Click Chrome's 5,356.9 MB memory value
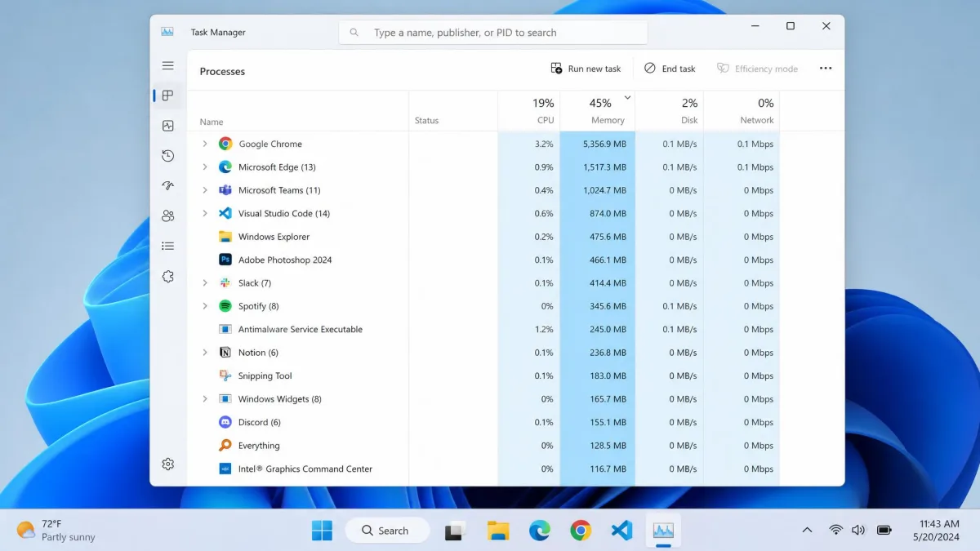The width and height of the screenshot is (980, 551). tap(604, 144)
